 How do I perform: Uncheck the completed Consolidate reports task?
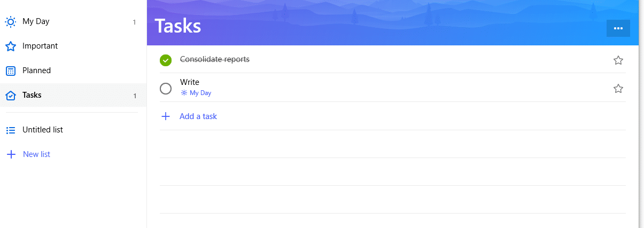166,60
